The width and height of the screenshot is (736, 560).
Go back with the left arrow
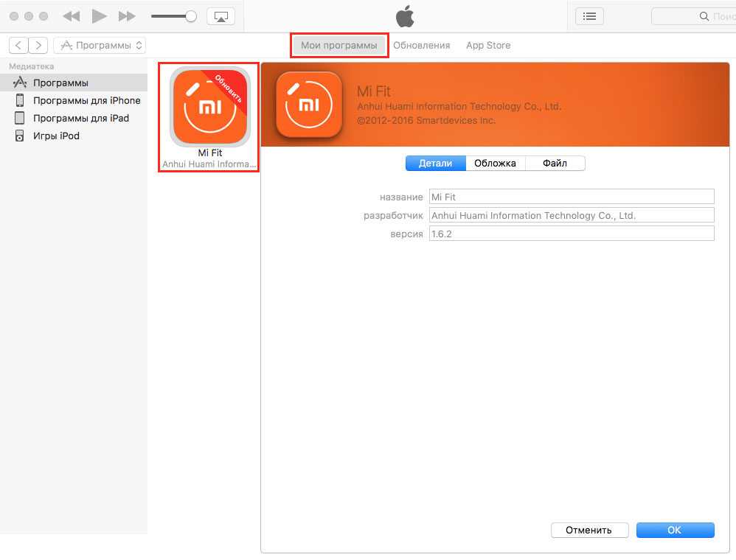point(18,46)
